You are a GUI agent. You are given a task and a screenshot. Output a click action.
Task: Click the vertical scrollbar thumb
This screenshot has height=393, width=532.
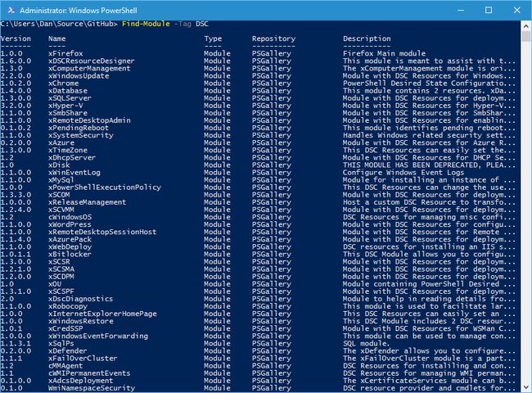click(x=526, y=36)
